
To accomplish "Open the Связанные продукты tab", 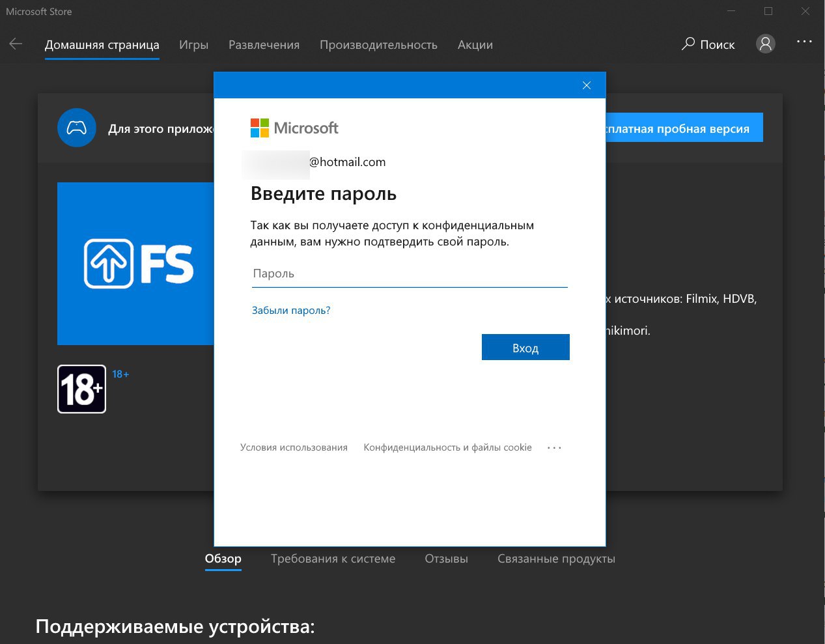I will pyautogui.click(x=556, y=559).
